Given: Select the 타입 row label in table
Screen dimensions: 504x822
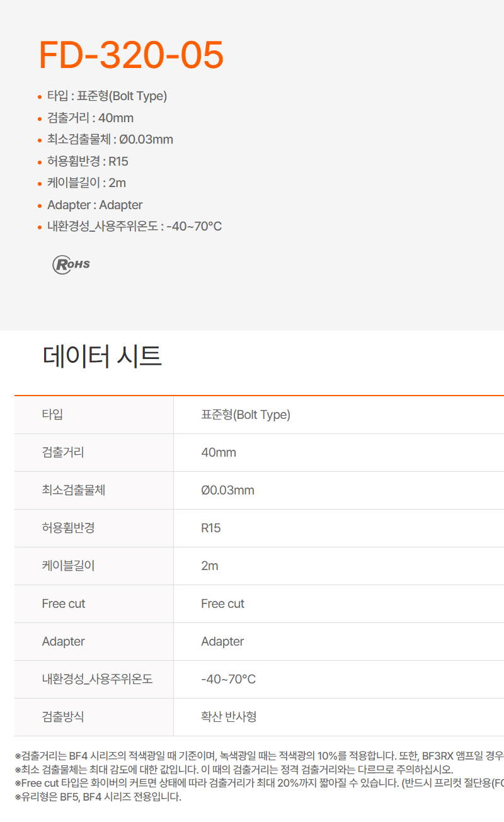Looking at the screenshot, I should (52, 414).
